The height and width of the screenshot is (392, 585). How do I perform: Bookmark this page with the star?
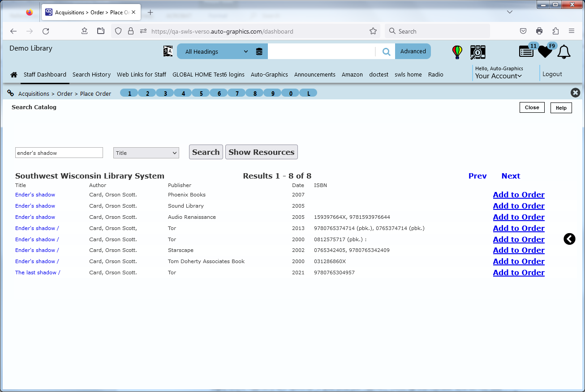373,31
